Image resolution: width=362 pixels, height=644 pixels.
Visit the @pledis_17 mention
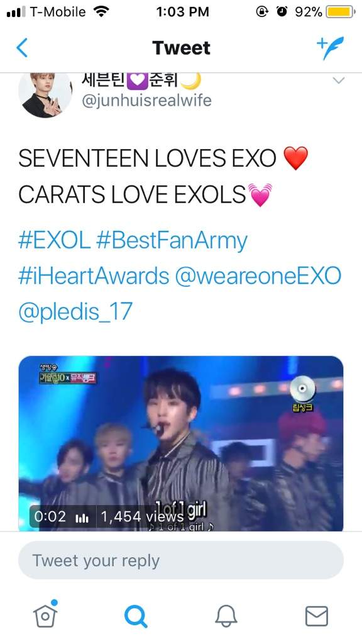tap(75, 312)
